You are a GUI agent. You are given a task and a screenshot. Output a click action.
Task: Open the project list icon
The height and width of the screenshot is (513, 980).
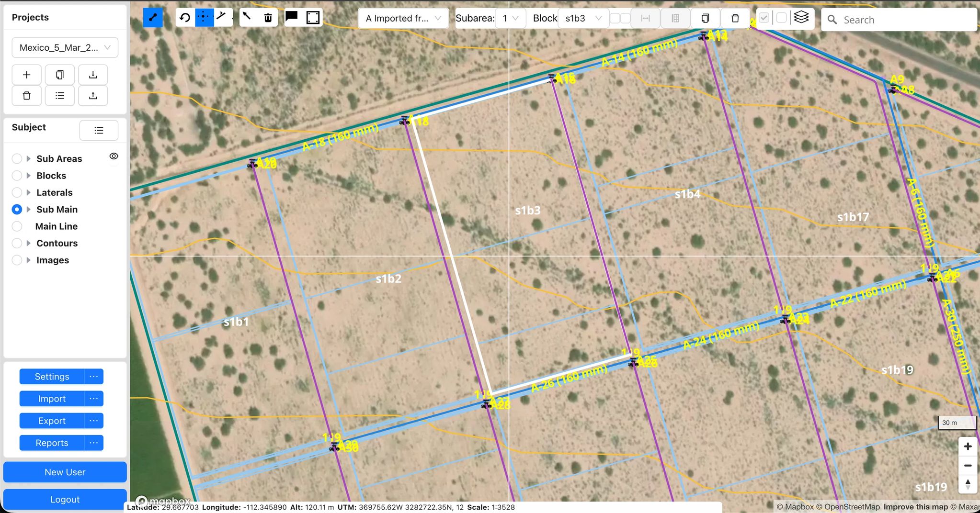click(x=60, y=96)
